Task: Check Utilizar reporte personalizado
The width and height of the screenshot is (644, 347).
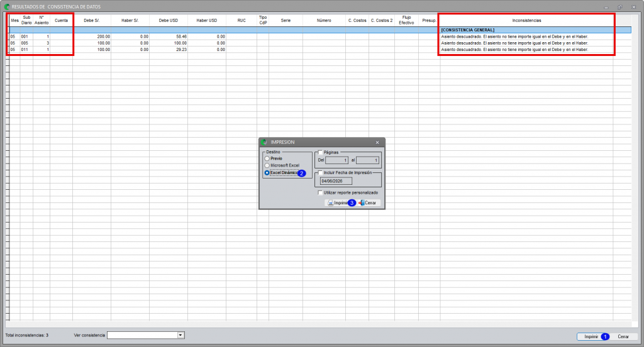Action: pyautogui.click(x=320, y=192)
